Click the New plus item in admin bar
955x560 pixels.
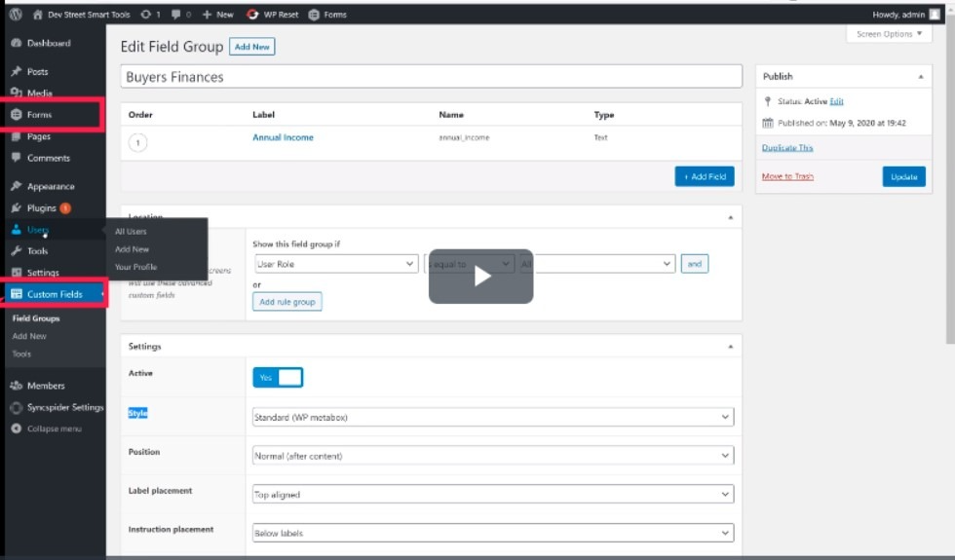pyautogui.click(x=218, y=15)
